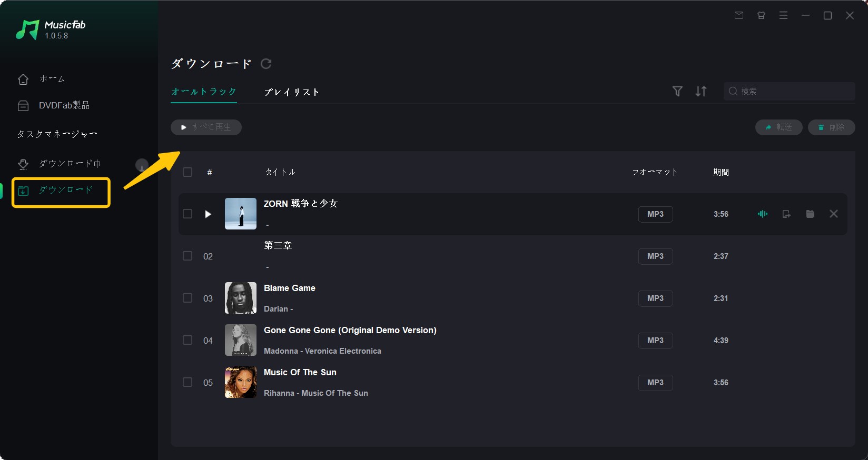Click the mail icon in title bar
This screenshot has height=460, width=868.
pyautogui.click(x=739, y=15)
